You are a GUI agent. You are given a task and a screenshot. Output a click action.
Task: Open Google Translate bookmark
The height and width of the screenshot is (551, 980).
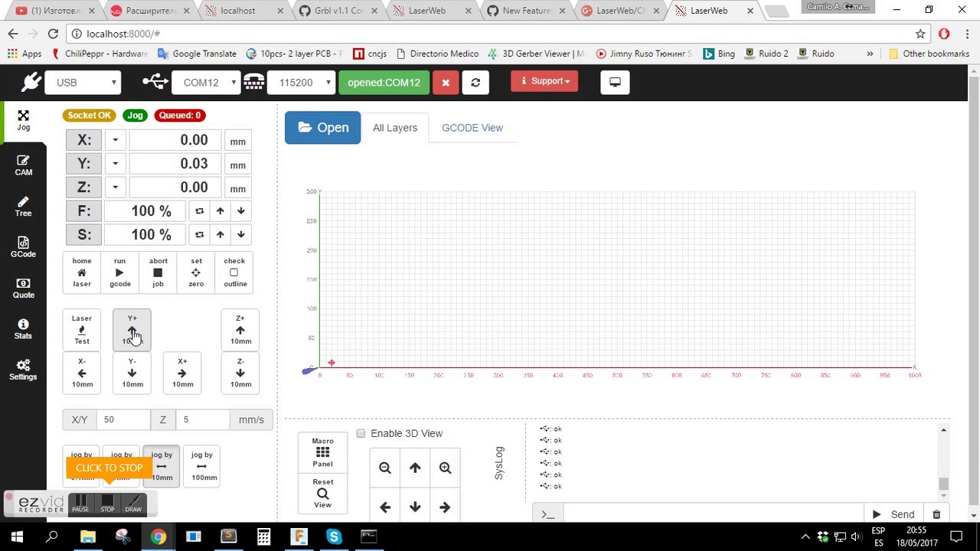197,54
